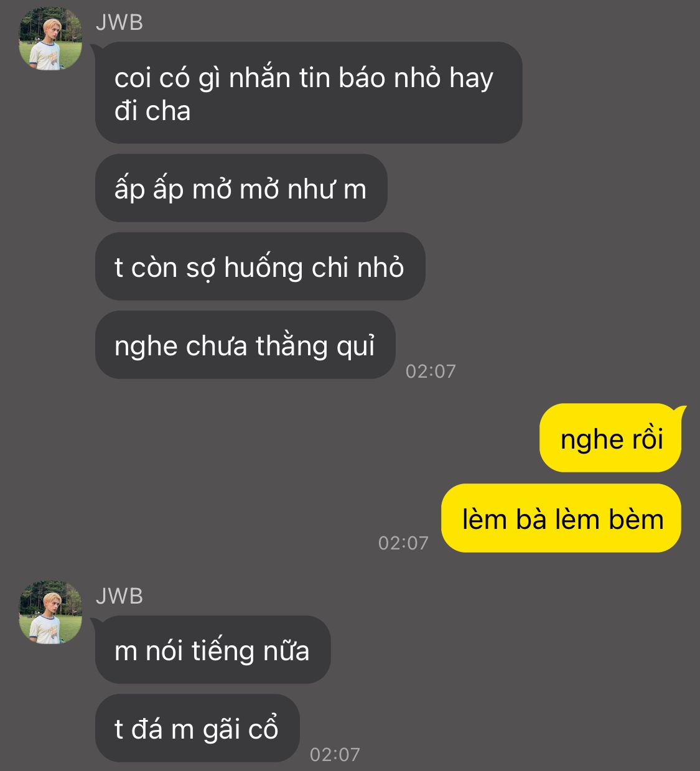700x771 pixels.
Task: Click the words 'đi cha' in the first message
Action: pos(152,111)
